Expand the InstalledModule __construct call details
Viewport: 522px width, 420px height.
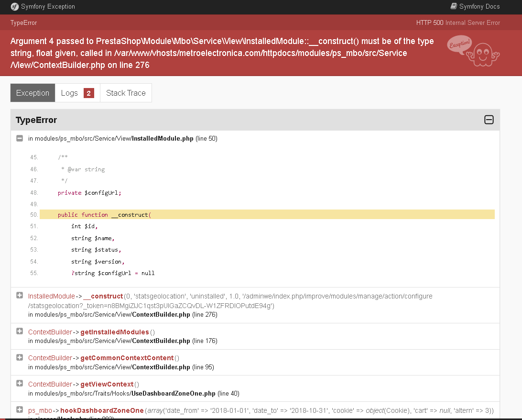tap(19, 296)
